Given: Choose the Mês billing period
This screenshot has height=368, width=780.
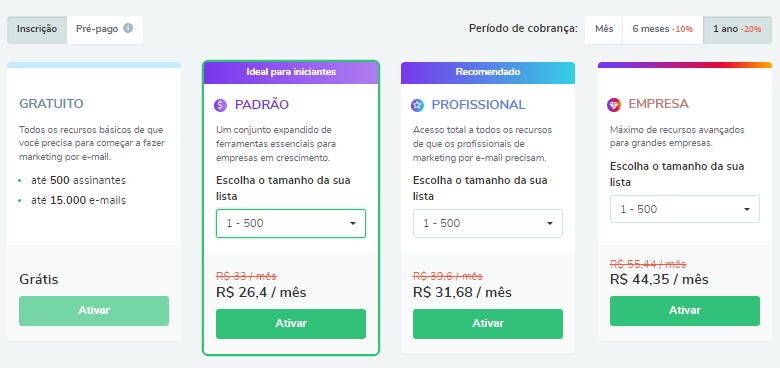Looking at the screenshot, I should pyautogui.click(x=604, y=30).
